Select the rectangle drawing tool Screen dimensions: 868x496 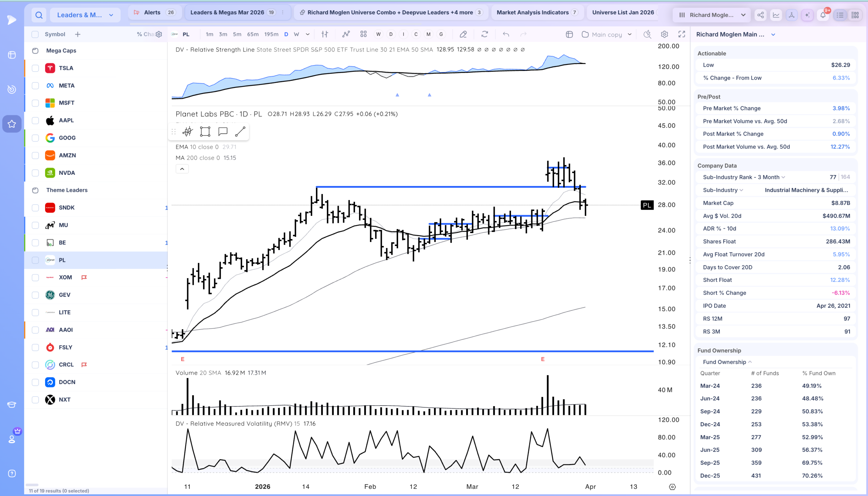pyautogui.click(x=205, y=131)
